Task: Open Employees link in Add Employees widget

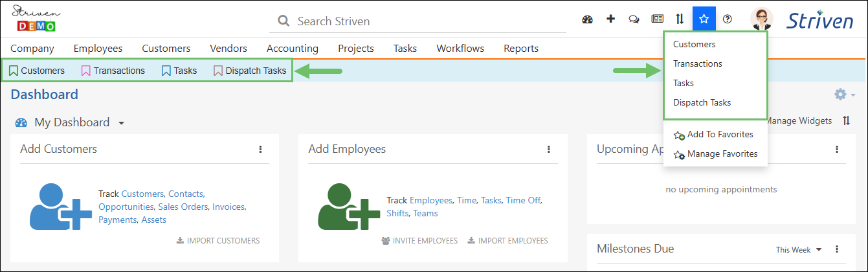Action: 431,200
